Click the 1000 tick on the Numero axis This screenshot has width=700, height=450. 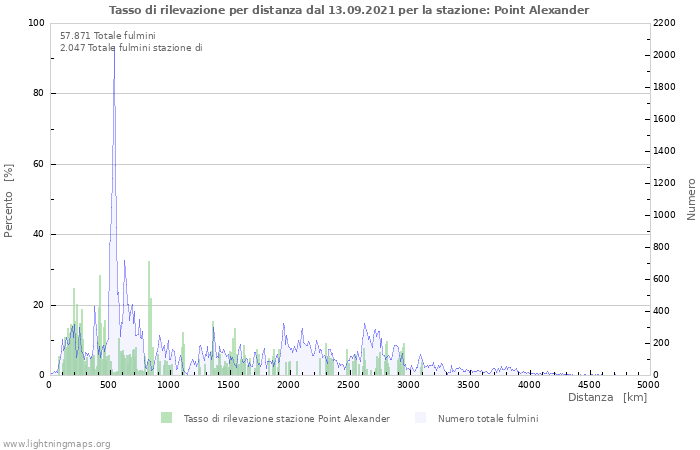pos(666,215)
